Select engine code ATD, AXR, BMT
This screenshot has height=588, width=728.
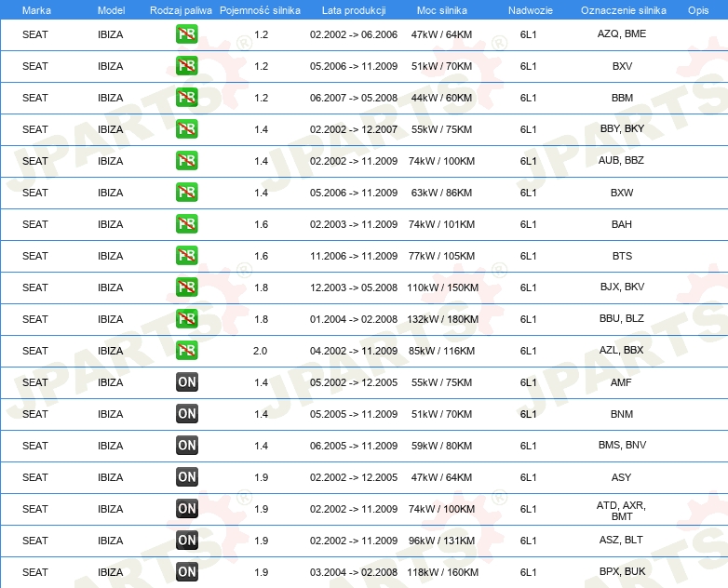click(621, 511)
